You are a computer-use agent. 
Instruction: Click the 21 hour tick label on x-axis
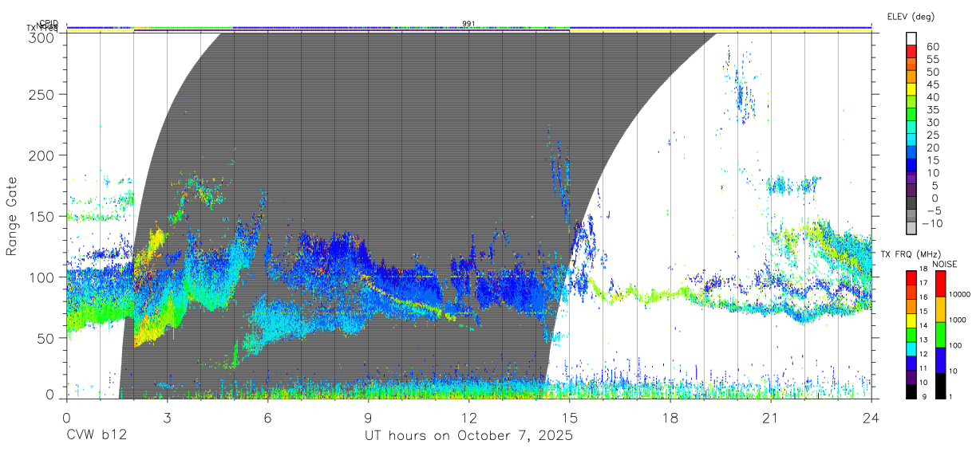tap(771, 418)
